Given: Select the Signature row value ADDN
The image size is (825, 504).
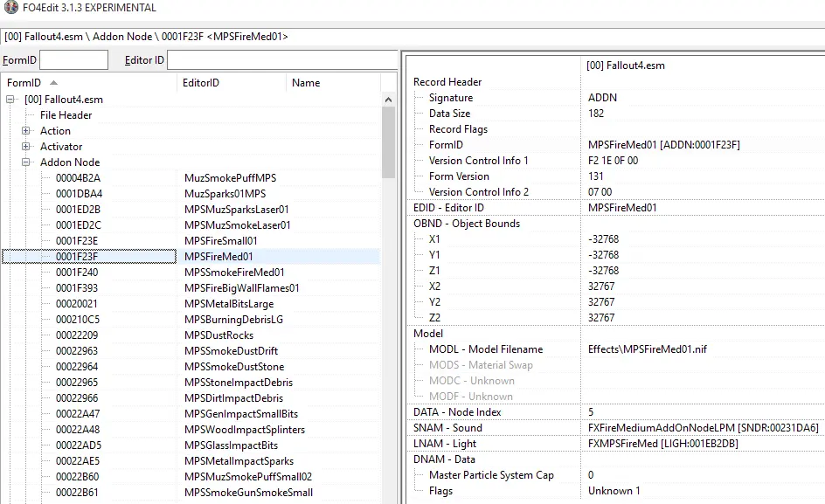Looking at the screenshot, I should (x=602, y=98).
